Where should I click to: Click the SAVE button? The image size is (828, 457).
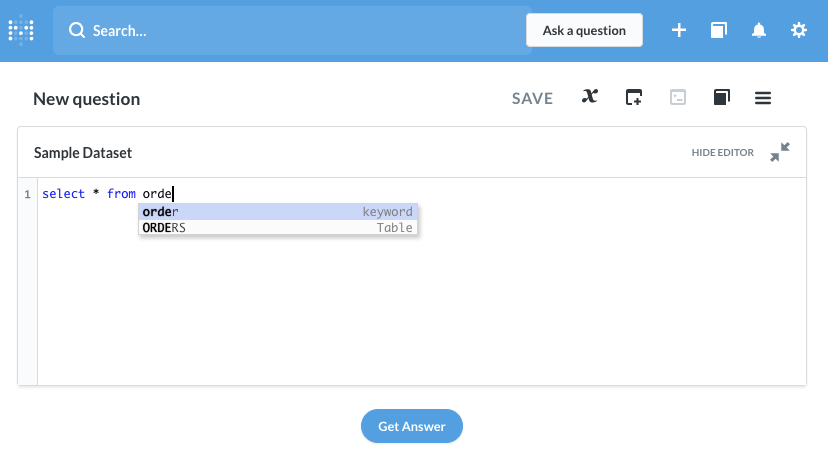(x=532, y=98)
